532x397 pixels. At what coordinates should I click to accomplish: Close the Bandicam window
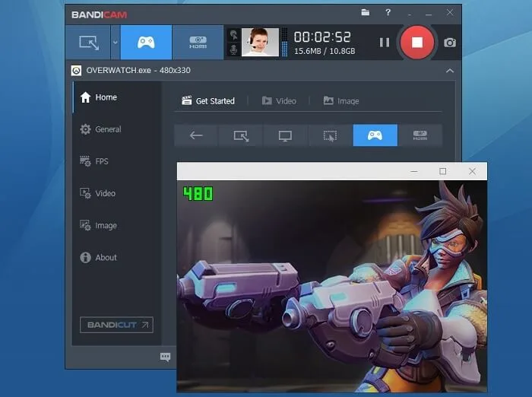click(450, 13)
